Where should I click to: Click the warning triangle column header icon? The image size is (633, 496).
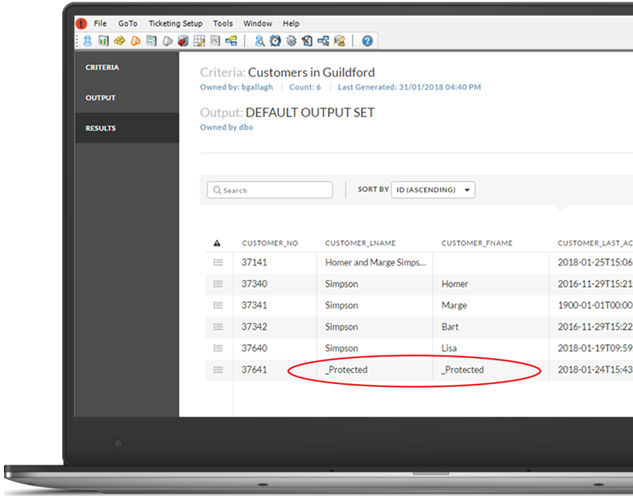217,243
